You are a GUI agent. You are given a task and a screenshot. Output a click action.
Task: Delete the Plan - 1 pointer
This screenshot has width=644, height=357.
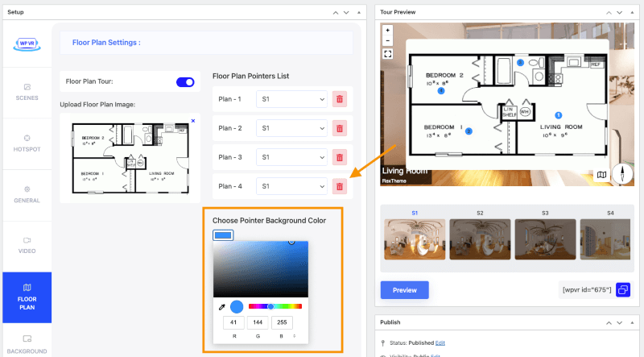(340, 99)
